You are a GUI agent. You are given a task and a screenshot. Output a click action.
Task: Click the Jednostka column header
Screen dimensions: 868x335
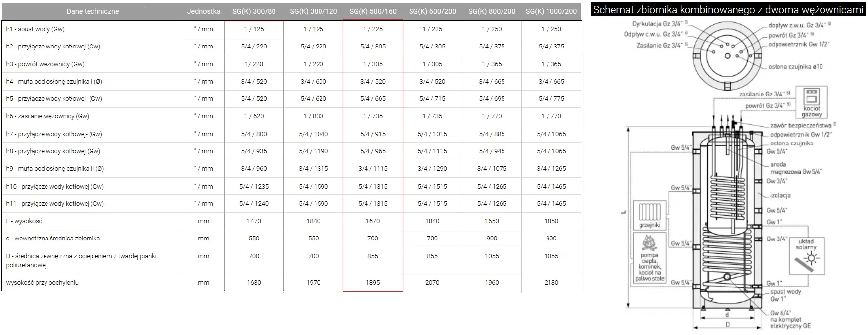click(204, 11)
